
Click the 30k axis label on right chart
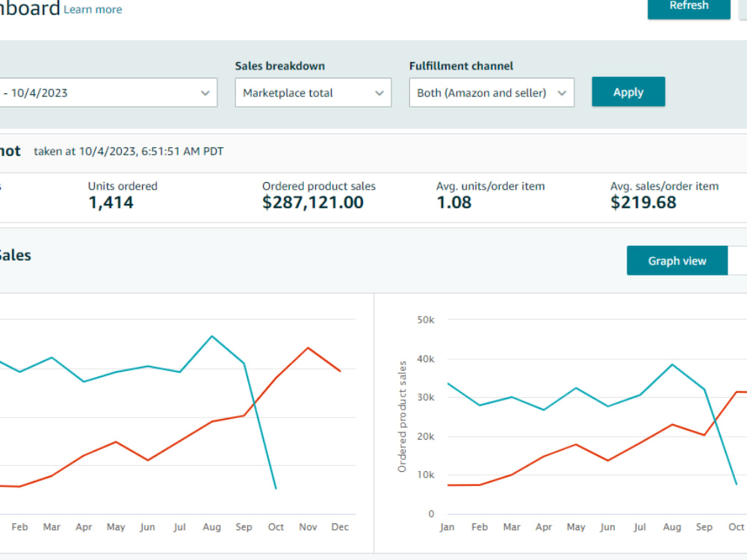click(426, 398)
